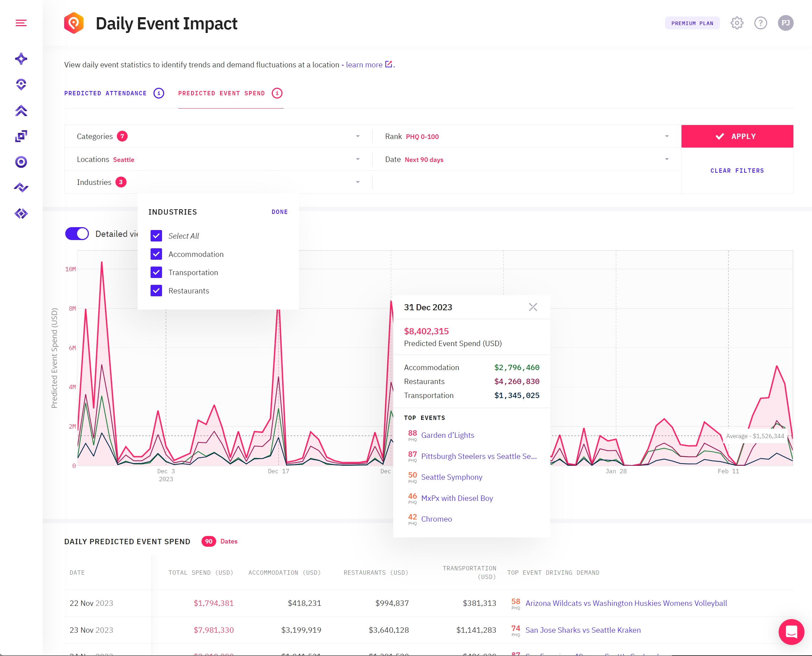Open settings gear icon

(737, 23)
